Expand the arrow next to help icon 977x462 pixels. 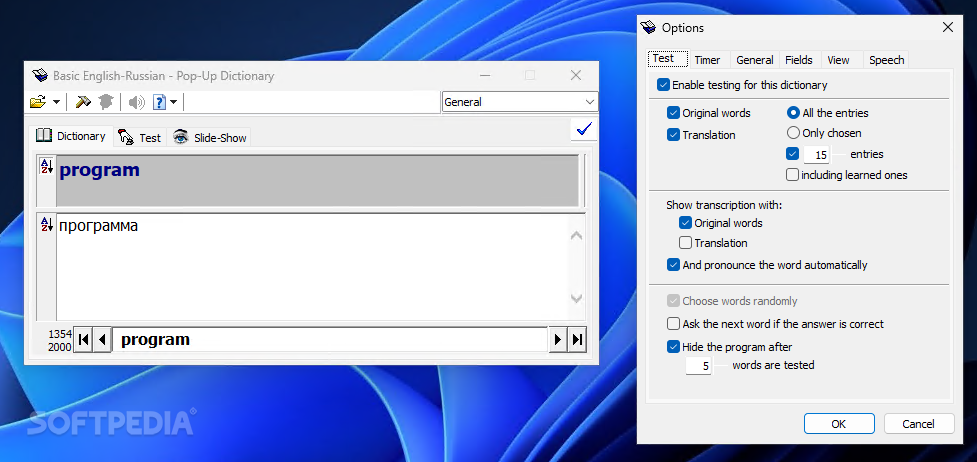click(x=173, y=102)
